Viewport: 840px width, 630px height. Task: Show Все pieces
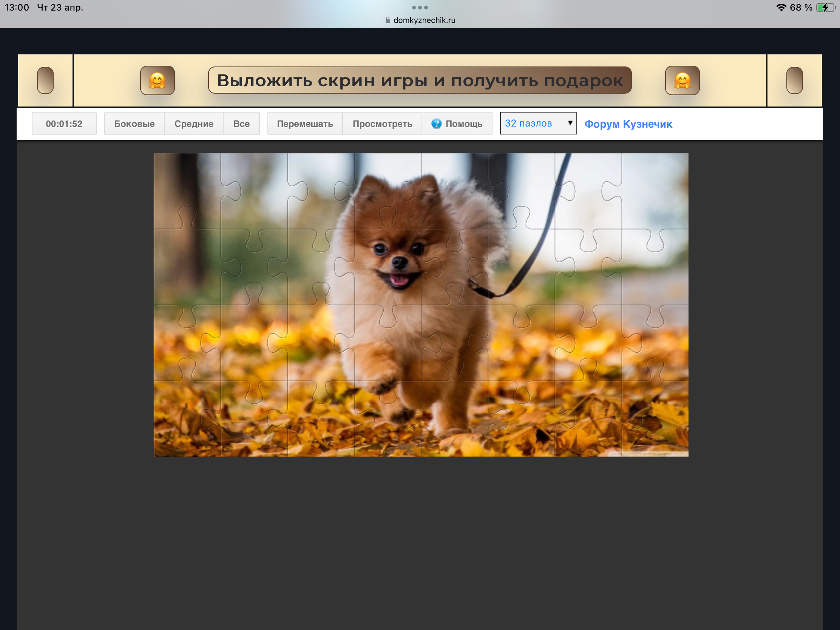coord(241,124)
